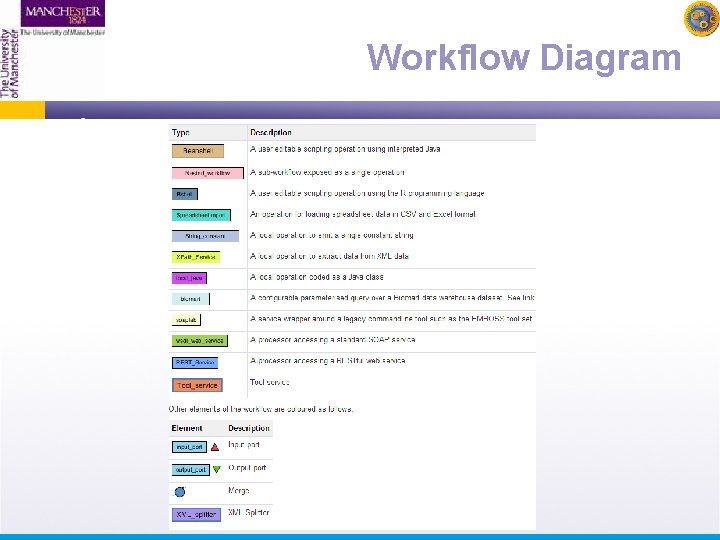Click 'The University of Manchester' caption text
The width and height of the screenshot is (720, 540).
63,33
